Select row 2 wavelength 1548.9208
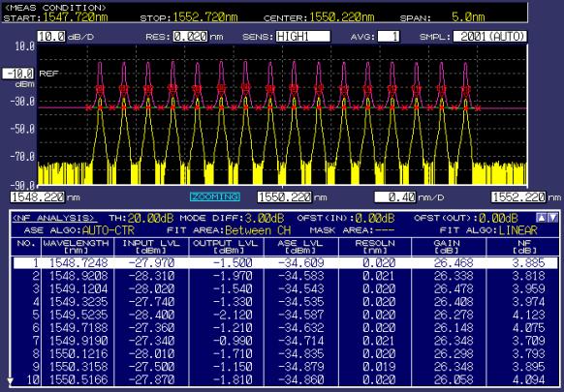 (x=78, y=276)
